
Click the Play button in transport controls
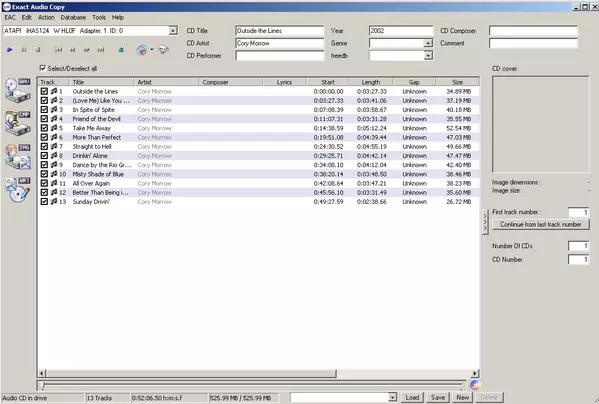[x=10, y=50]
